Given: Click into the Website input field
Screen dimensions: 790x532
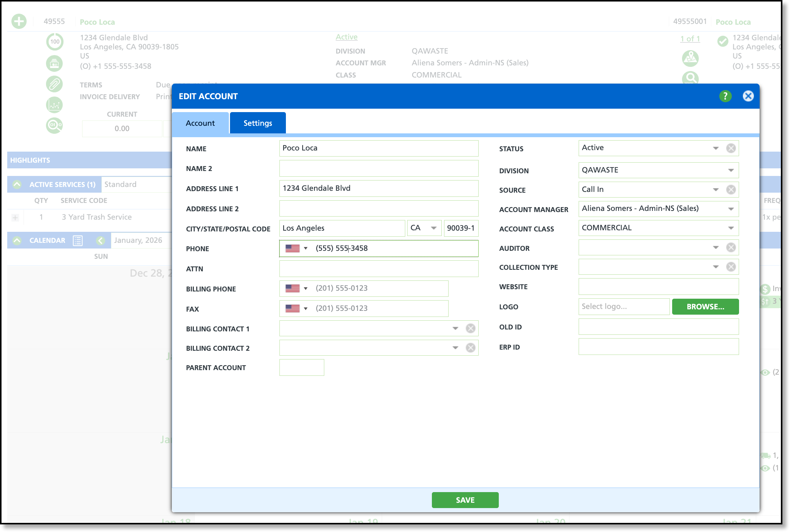Looking at the screenshot, I should pos(658,287).
